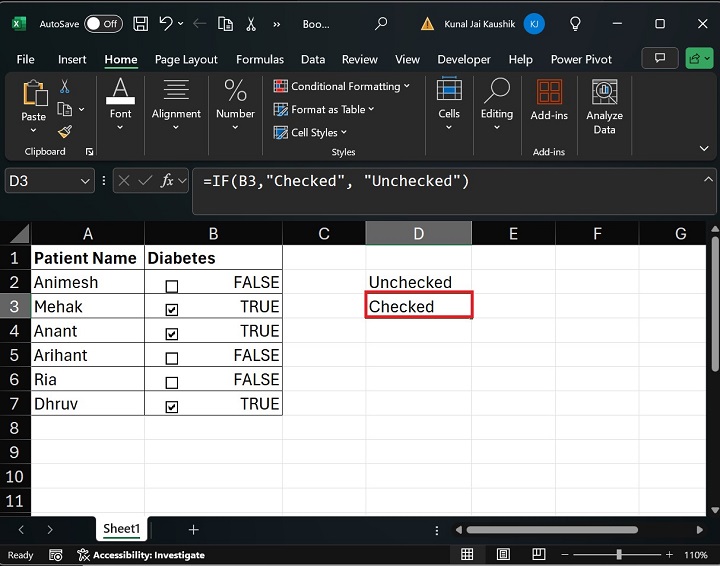
Task: Click the Save icon in title bar
Action: [141, 23]
